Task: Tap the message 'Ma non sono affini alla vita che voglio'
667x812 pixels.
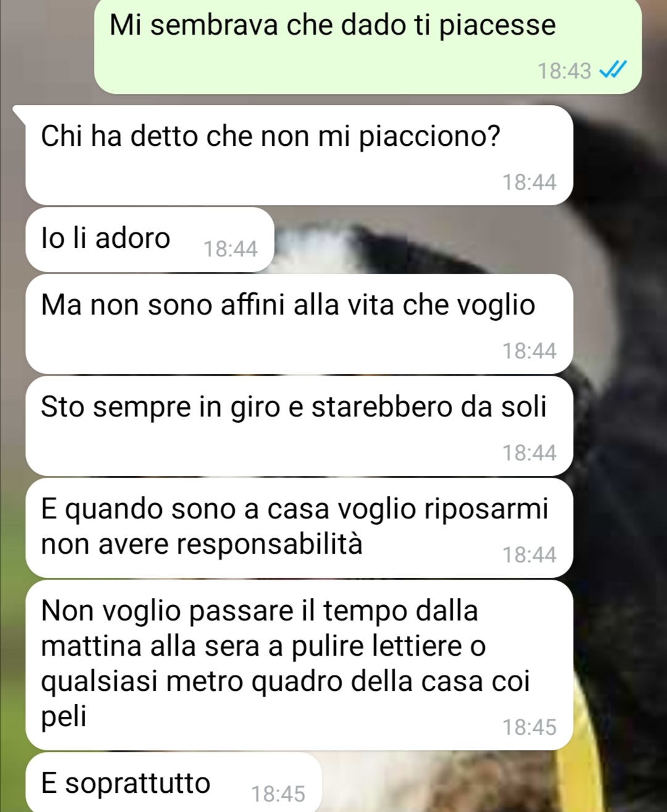Action: click(300, 324)
